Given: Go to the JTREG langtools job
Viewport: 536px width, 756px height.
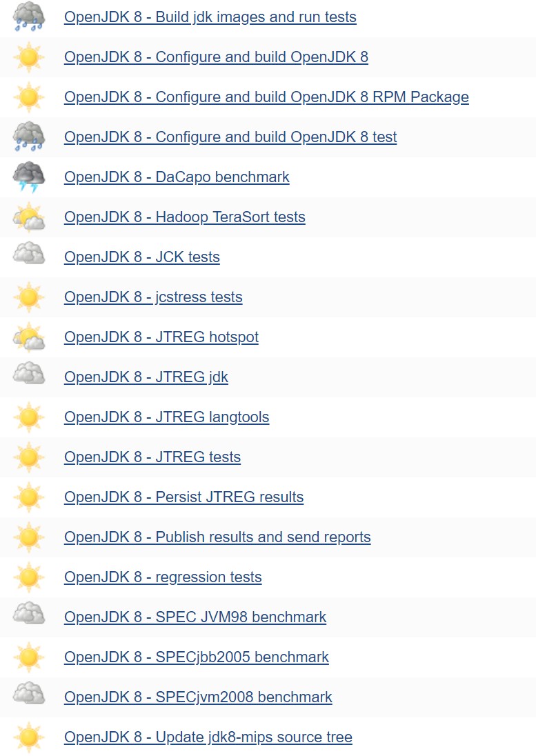Looking at the screenshot, I should [166, 417].
